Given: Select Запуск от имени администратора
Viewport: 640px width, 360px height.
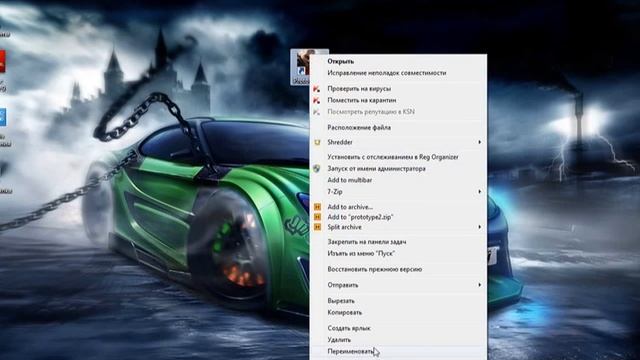Looking at the screenshot, I should click(x=376, y=169).
